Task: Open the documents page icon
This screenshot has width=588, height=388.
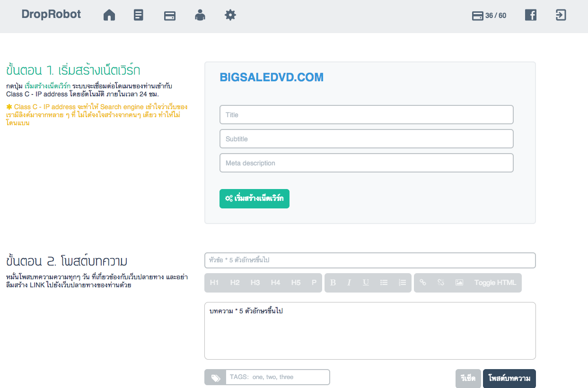Action: [x=139, y=16]
